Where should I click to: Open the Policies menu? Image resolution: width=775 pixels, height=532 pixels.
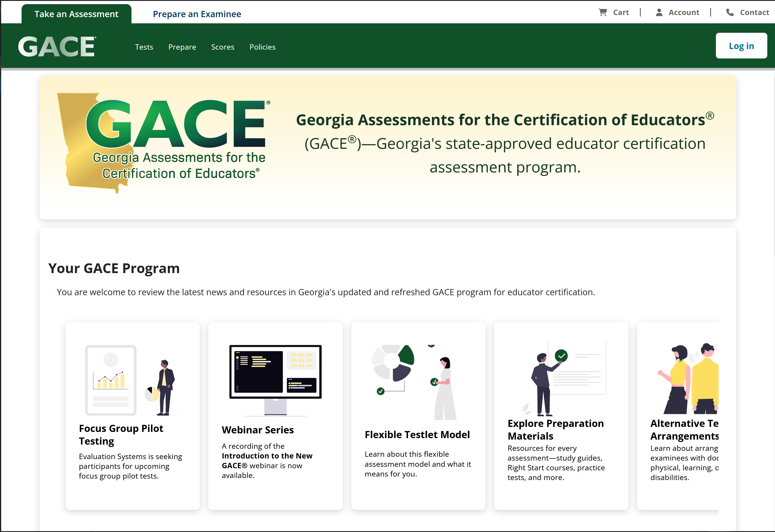pos(262,47)
